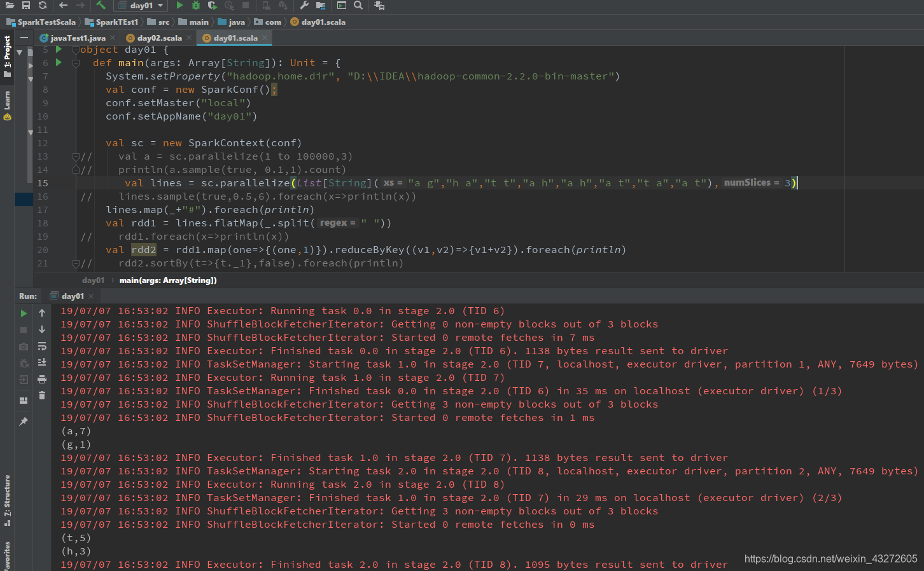Click SparkTEst1 module in breadcrumb bar
Image resolution: width=924 pixels, height=571 pixels.
click(x=112, y=22)
